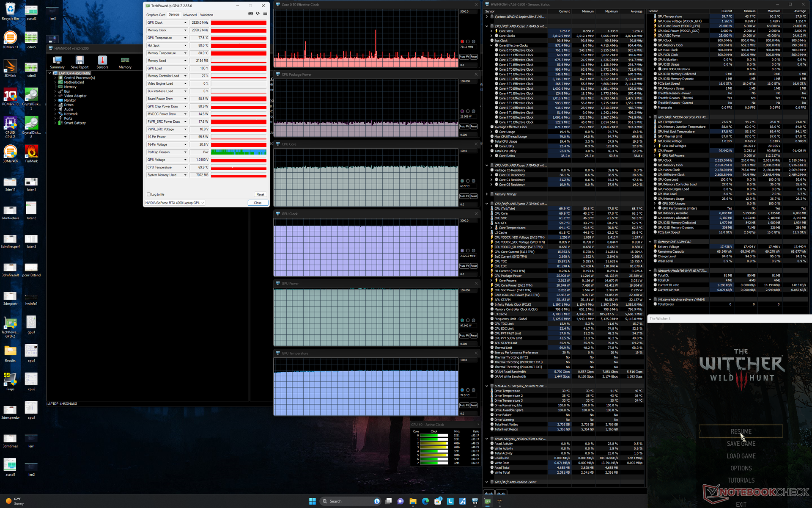
Task: Open GPU Clock sensor dropdown arrow
Action: click(x=185, y=22)
